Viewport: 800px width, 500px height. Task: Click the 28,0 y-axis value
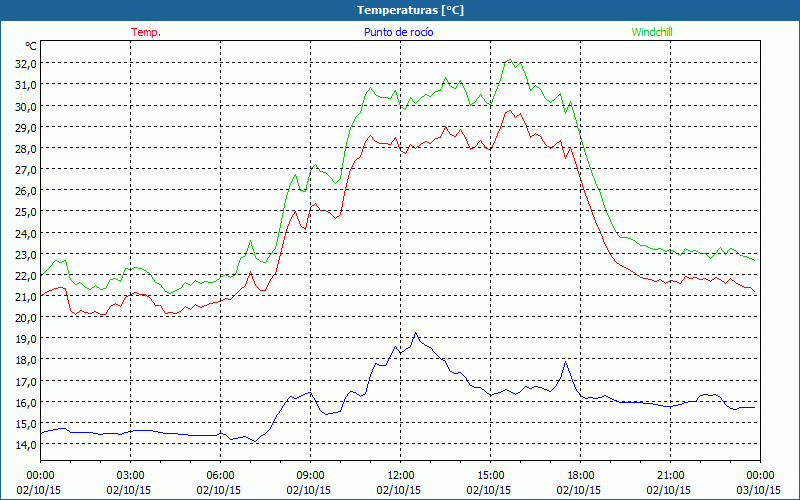click(x=26, y=148)
